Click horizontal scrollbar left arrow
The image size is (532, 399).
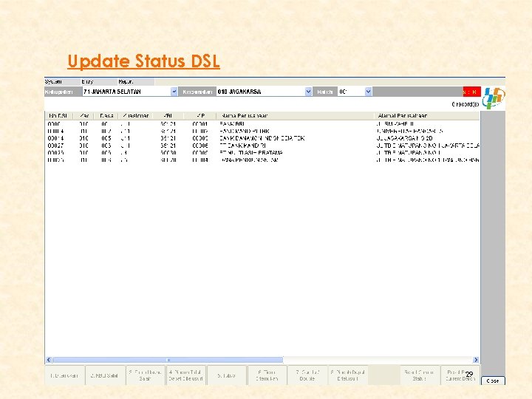click(49, 360)
